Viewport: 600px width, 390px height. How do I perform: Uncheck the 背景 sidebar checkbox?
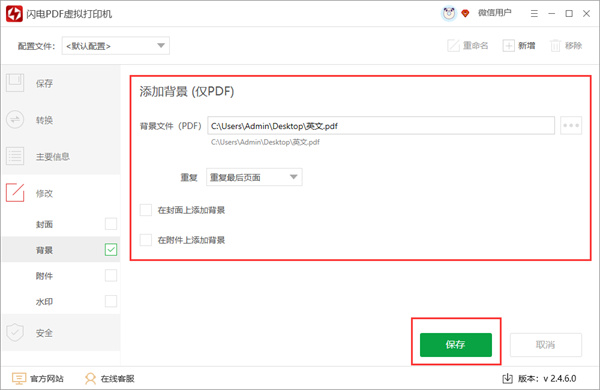pos(111,250)
